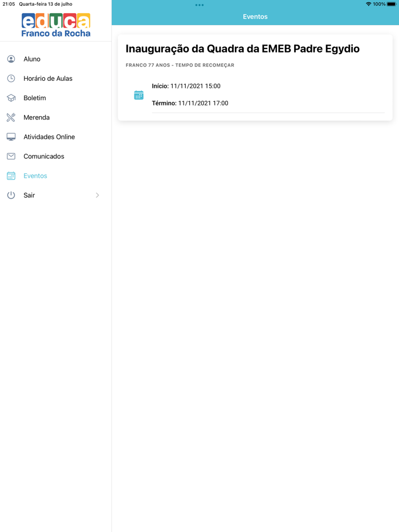Tap the Wi-Fi status icon

coord(368,4)
